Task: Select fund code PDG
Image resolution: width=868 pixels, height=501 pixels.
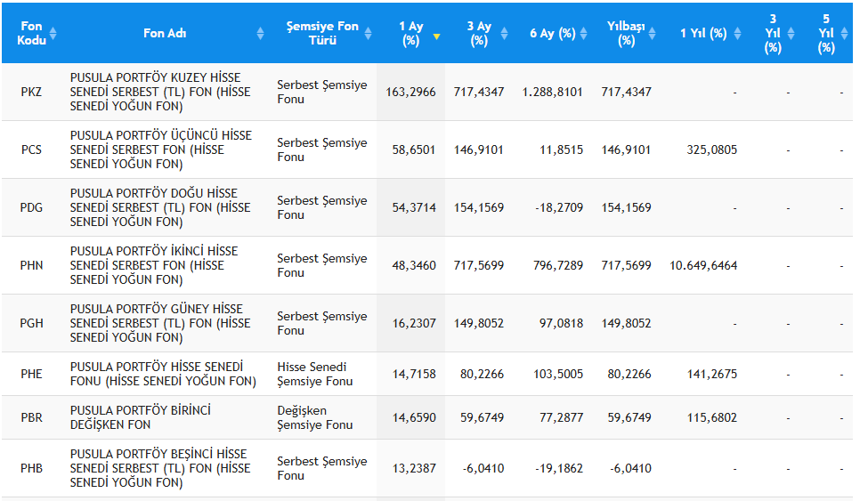Action: coord(31,207)
